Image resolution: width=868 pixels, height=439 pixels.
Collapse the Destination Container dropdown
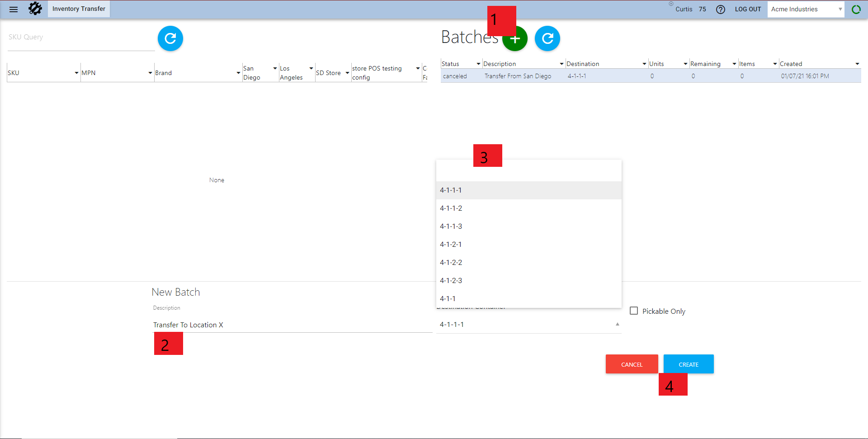[x=617, y=325]
